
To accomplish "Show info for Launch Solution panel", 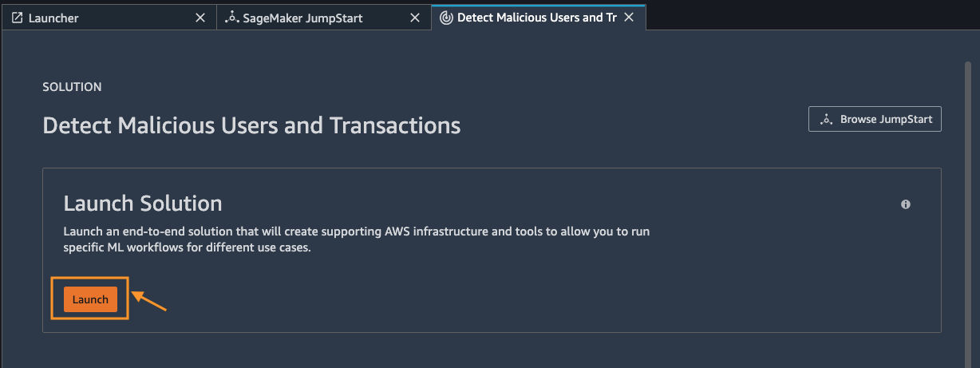I will pyautogui.click(x=906, y=204).
